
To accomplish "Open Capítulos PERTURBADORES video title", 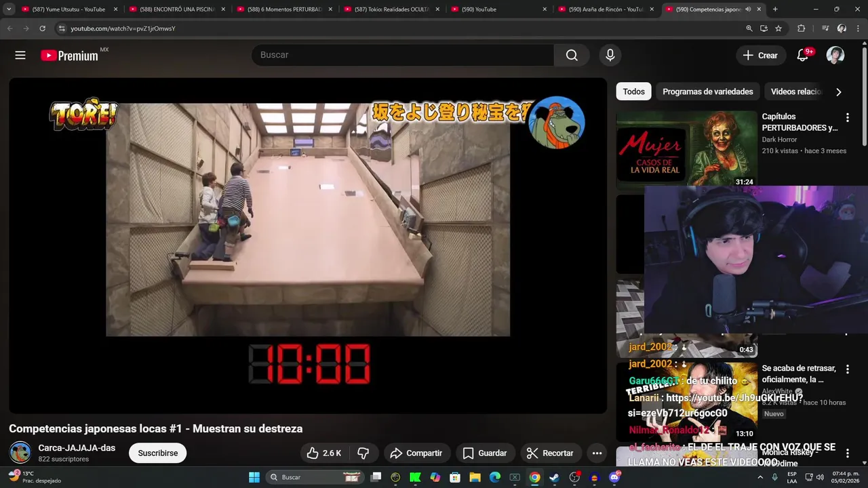I will (x=800, y=122).
